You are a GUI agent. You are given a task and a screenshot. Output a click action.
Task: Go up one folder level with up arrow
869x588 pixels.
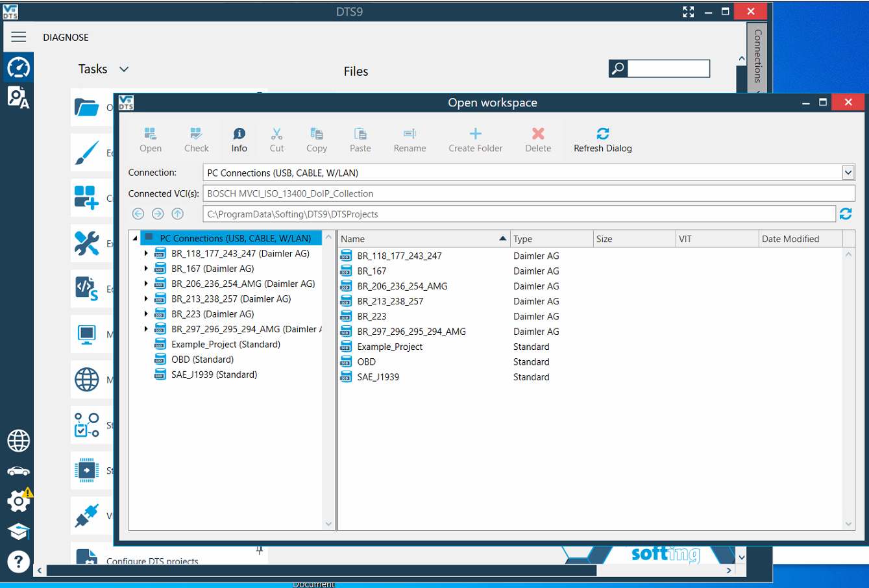[177, 214]
